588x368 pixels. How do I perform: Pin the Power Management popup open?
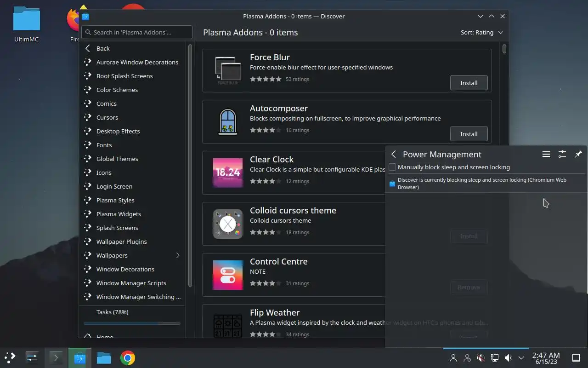coord(578,155)
